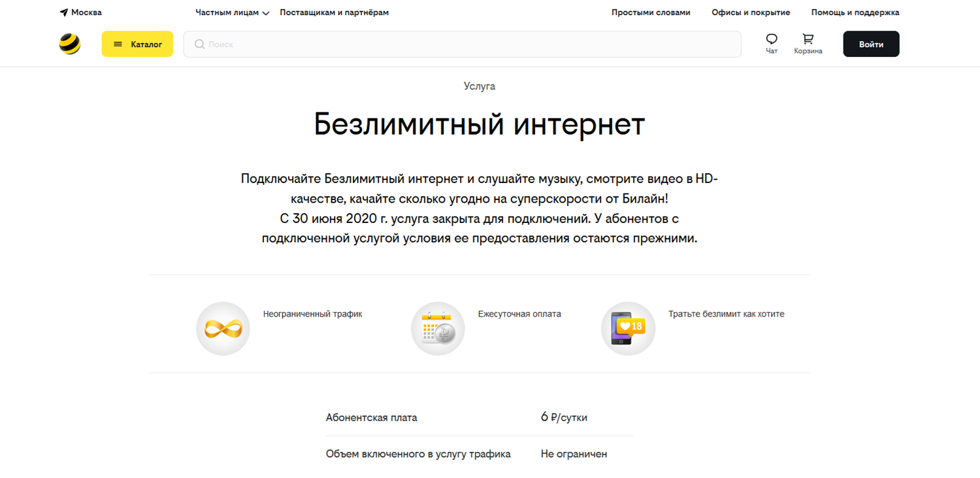Open Поставщикам и партнёрам section
Screen dimensions: 980x478
[334, 12]
